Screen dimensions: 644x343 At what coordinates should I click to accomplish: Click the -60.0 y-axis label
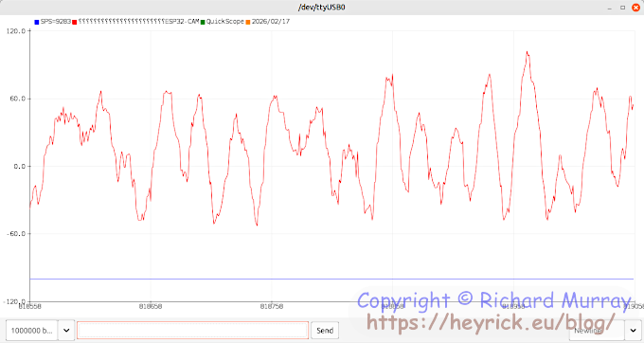pyautogui.click(x=16, y=234)
